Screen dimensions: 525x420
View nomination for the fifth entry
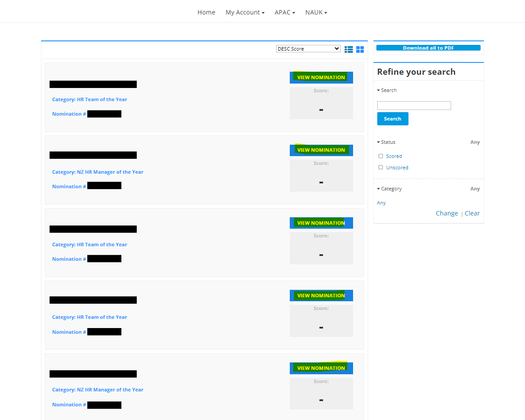click(x=321, y=368)
